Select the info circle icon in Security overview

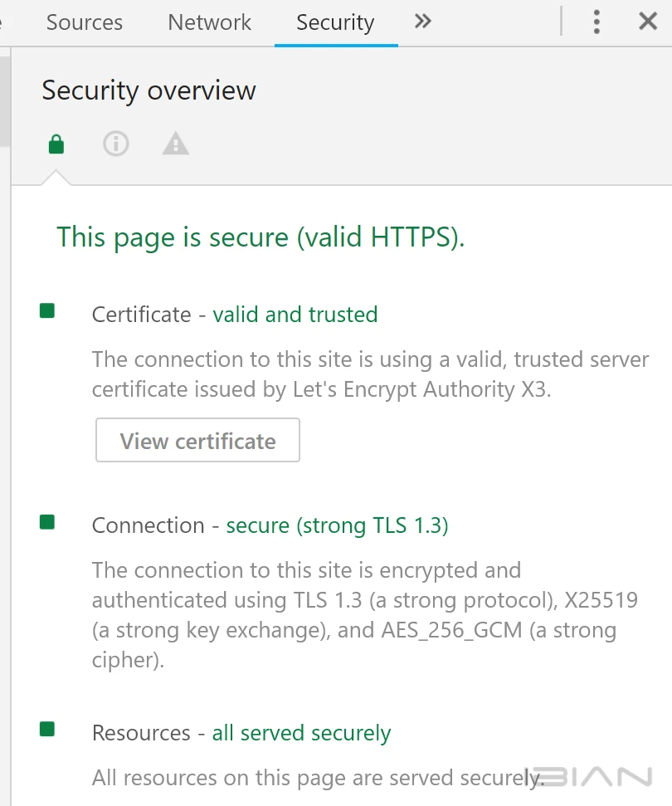(115, 144)
